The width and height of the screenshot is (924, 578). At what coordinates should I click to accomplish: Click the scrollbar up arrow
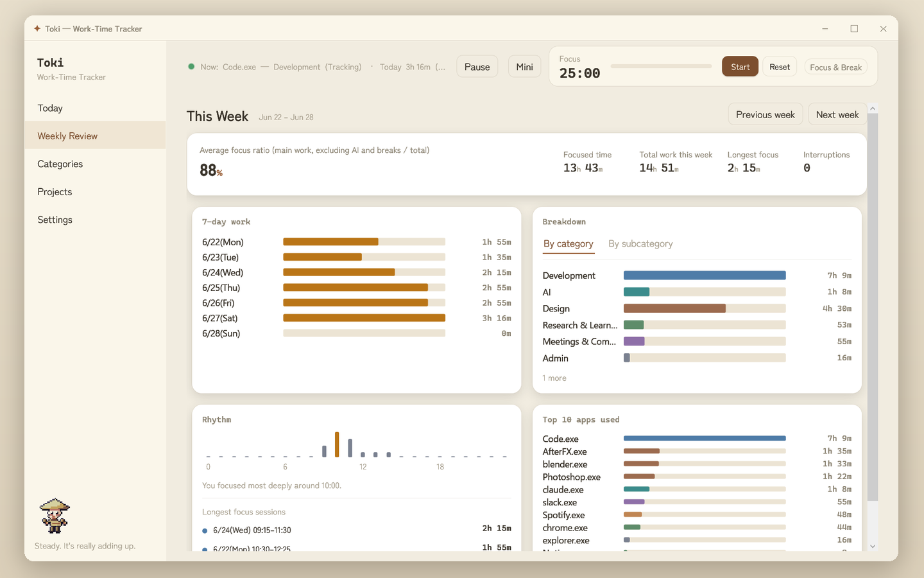[873, 109]
